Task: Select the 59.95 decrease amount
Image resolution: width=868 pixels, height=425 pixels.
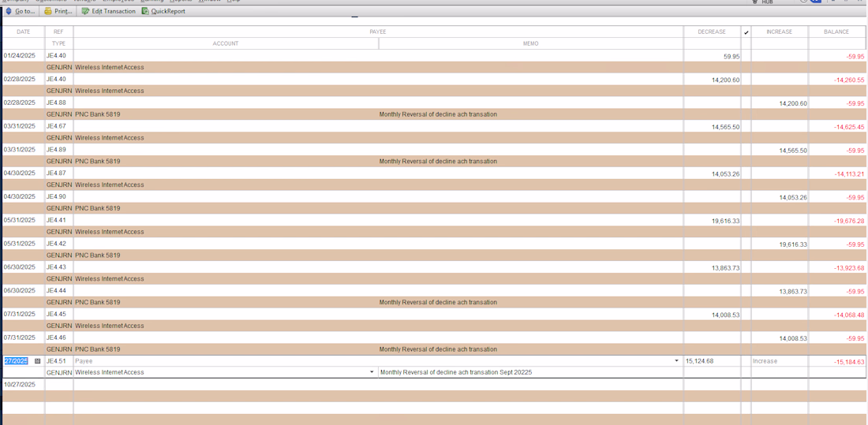Action: point(731,57)
